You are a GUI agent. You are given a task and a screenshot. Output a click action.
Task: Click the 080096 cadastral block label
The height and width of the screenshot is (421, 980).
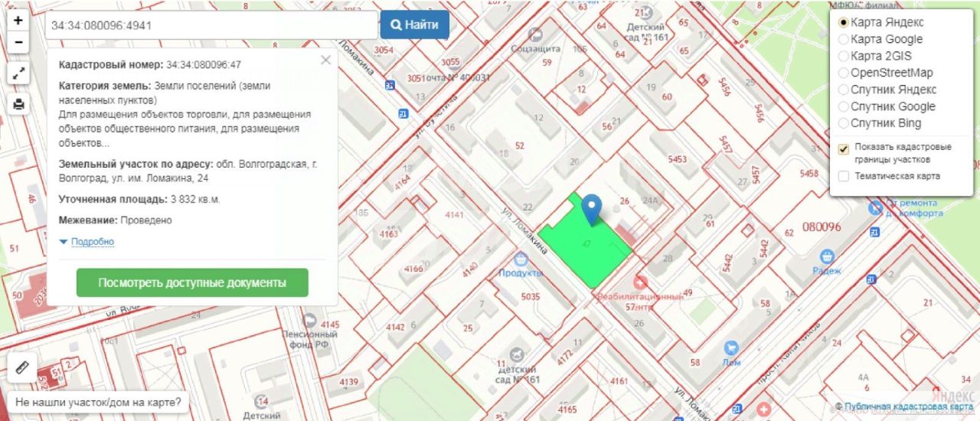point(822,227)
